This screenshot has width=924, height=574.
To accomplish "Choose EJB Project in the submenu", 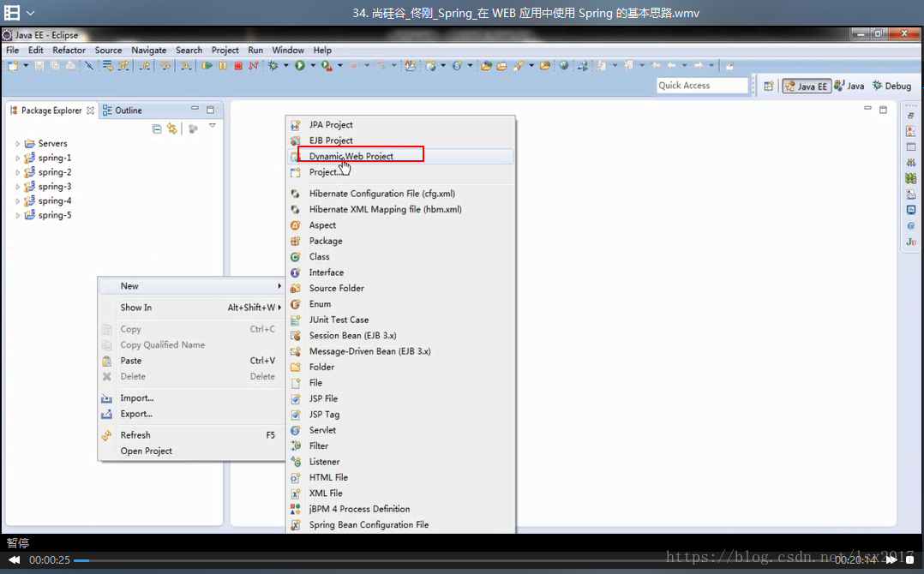I will tap(401, 141).
